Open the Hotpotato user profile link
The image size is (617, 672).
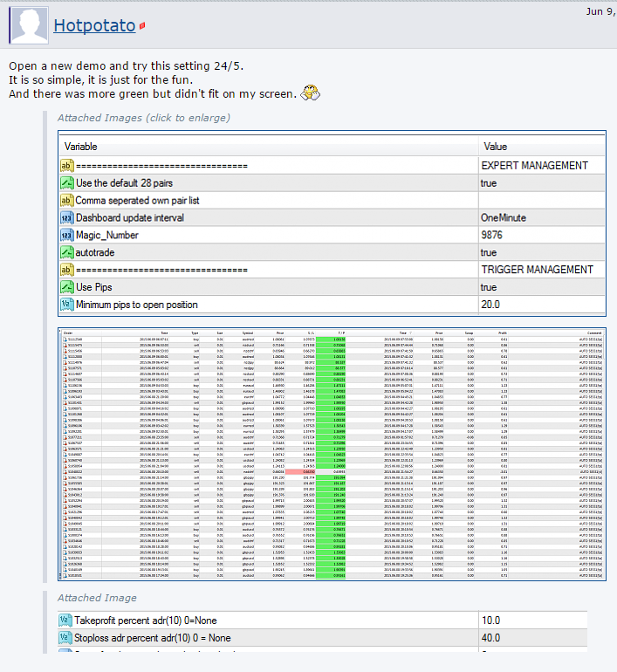click(94, 25)
